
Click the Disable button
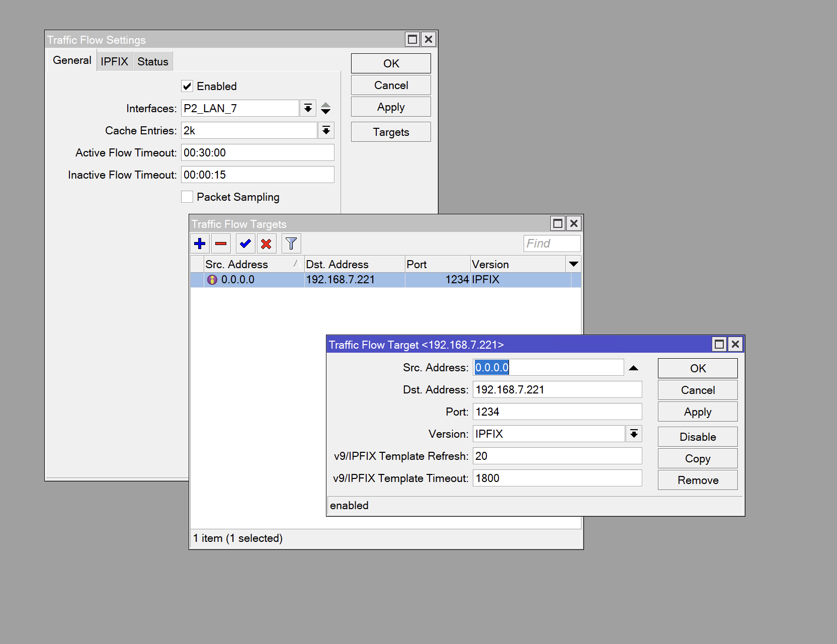point(698,437)
